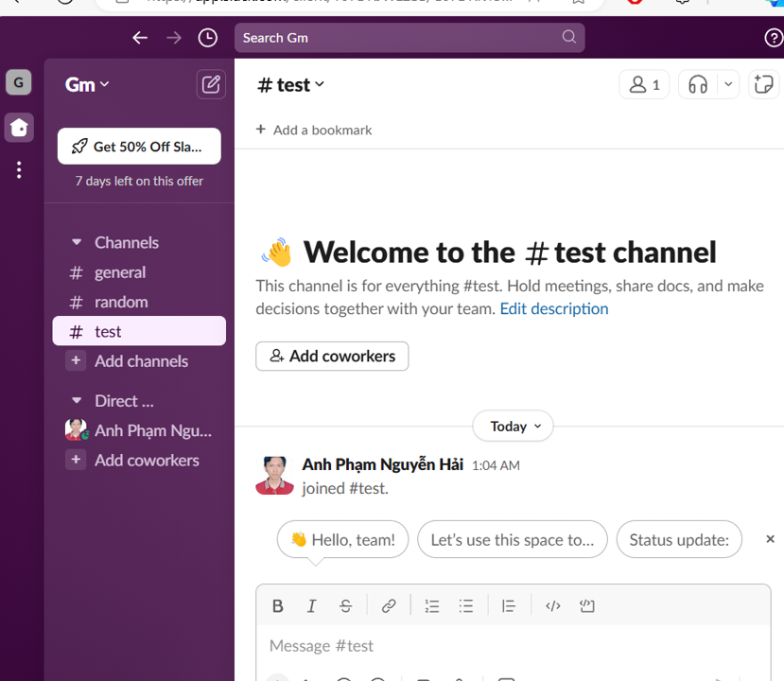Choose the 'Let's use this space to...' suggestion
Viewport: 784px width, 681px height.
pos(513,539)
